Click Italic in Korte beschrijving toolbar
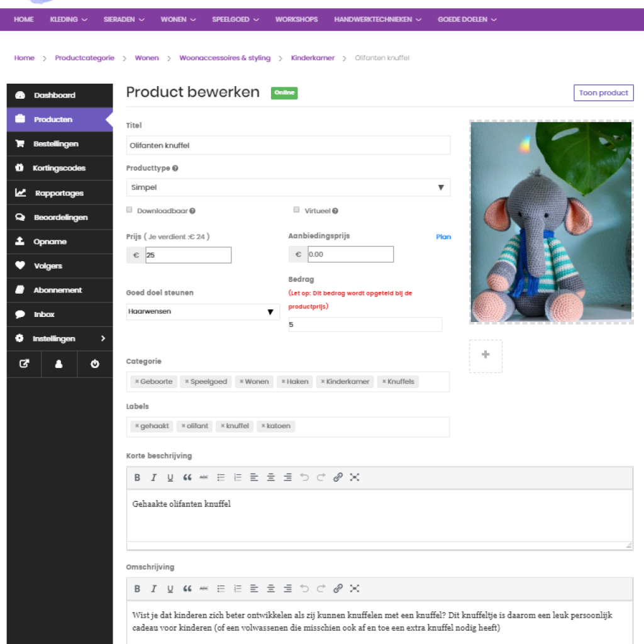 click(153, 477)
